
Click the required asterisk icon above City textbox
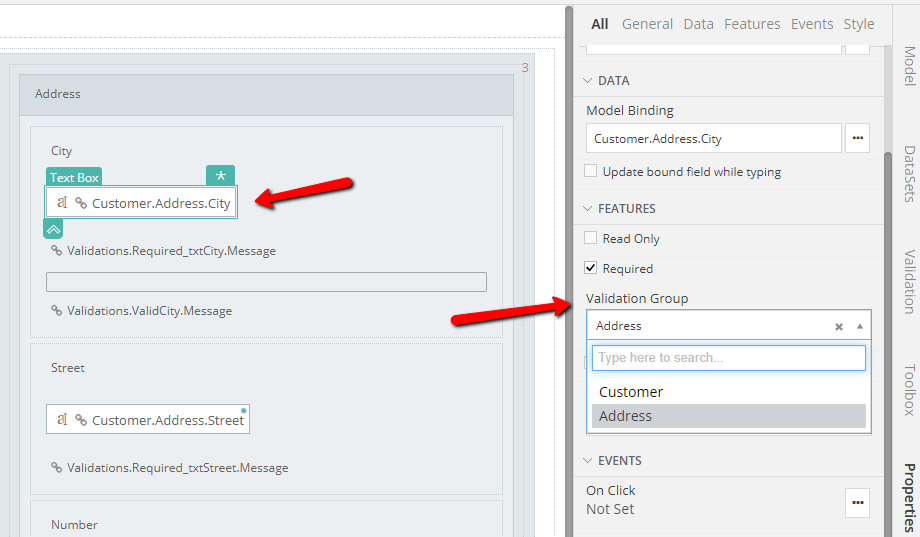tap(220, 176)
